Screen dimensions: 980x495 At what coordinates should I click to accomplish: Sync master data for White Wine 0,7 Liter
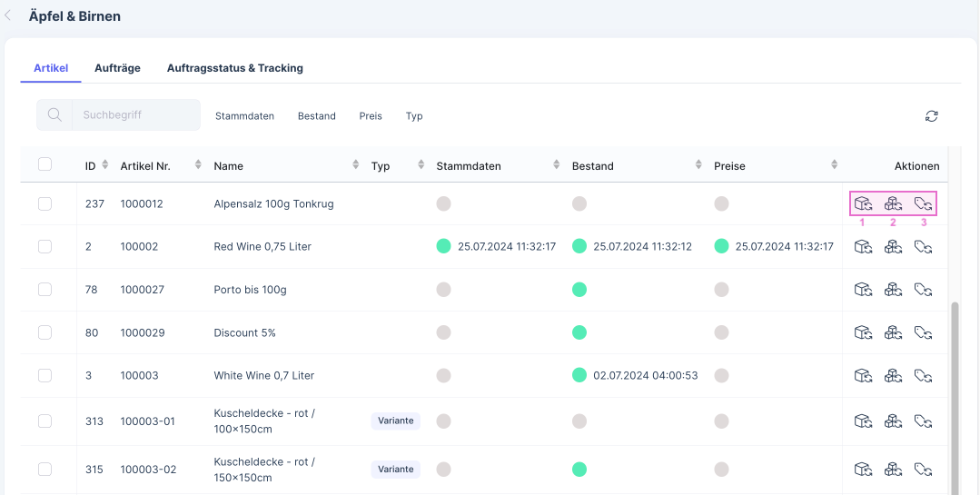(x=863, y=375)
